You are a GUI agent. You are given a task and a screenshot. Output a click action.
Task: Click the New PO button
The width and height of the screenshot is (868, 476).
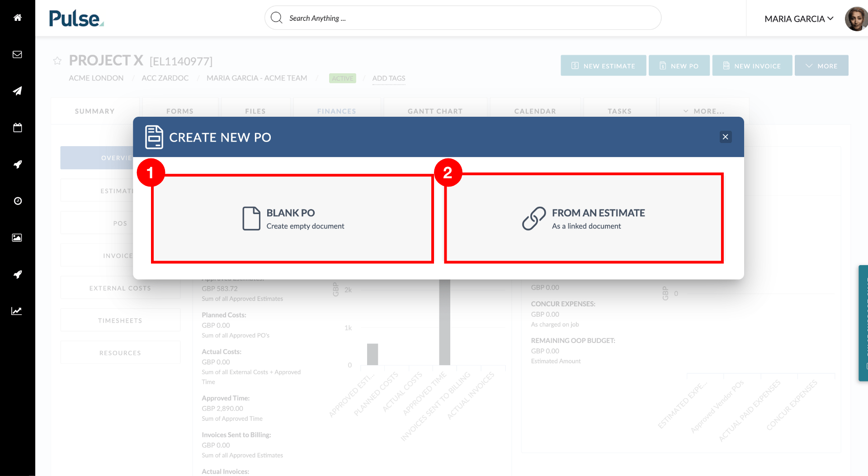coord(679,66)
